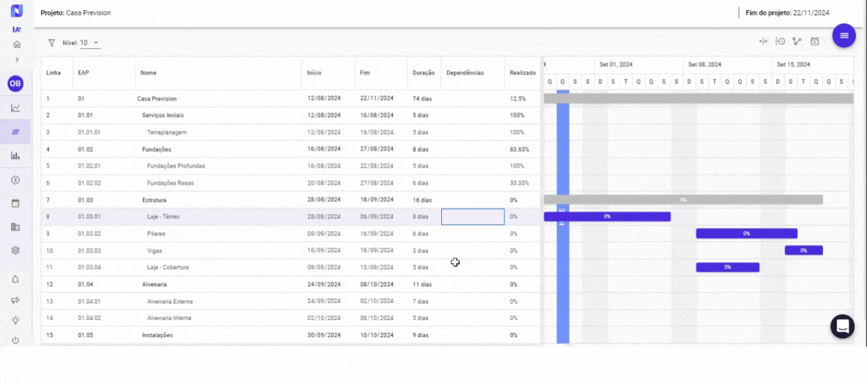868x384 pixels.
Task: Click the Vigas Gantt bar
Action: [804, 250]
